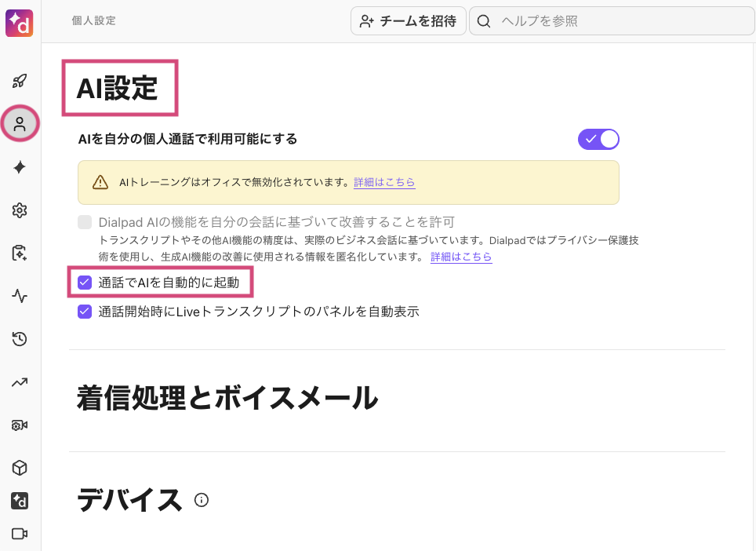Open the trending analytics arrow icon
756x551 pixels.
click(20, 382)
